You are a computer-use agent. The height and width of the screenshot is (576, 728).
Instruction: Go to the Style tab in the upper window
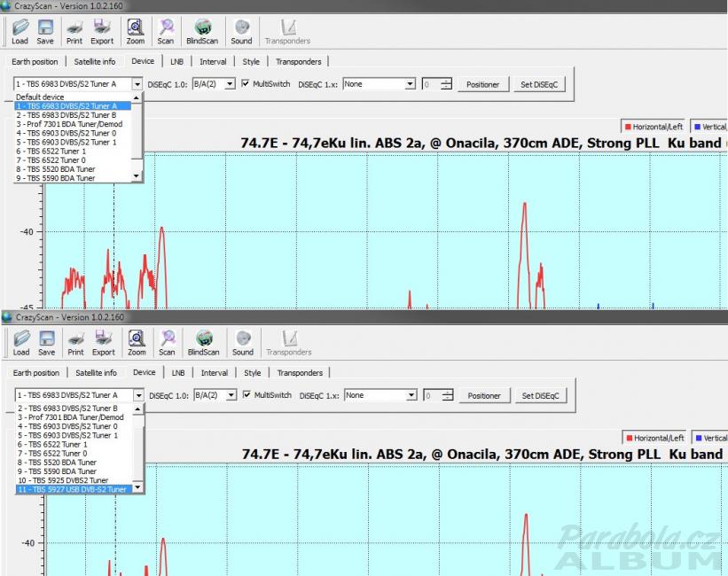[x=251, y=62]
